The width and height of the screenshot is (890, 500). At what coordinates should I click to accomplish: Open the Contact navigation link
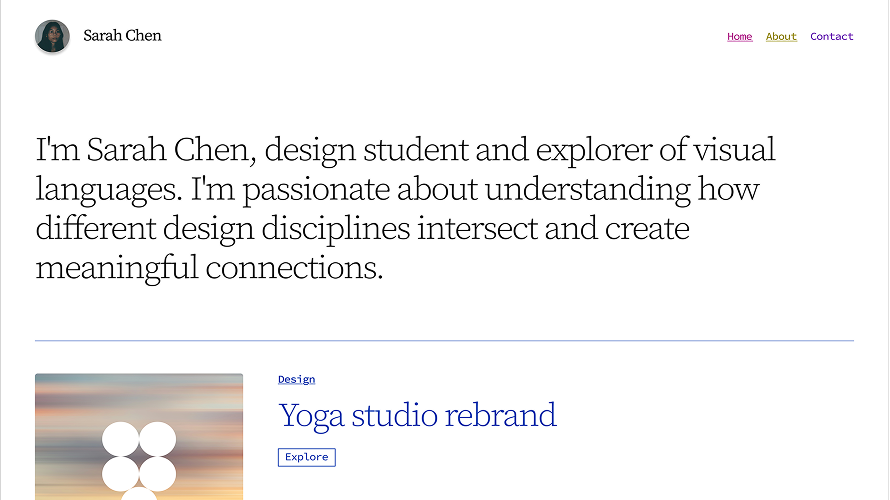pyautogui.click(x=831, y=37)
